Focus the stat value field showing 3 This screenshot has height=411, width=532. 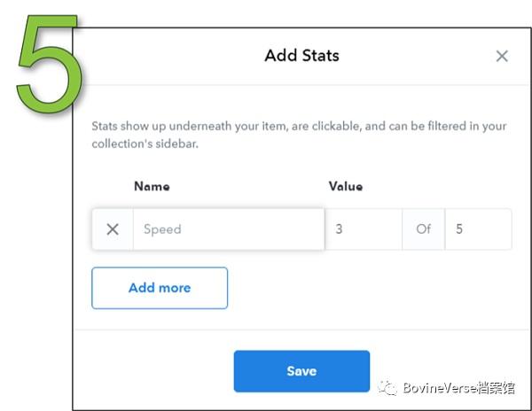364,229
